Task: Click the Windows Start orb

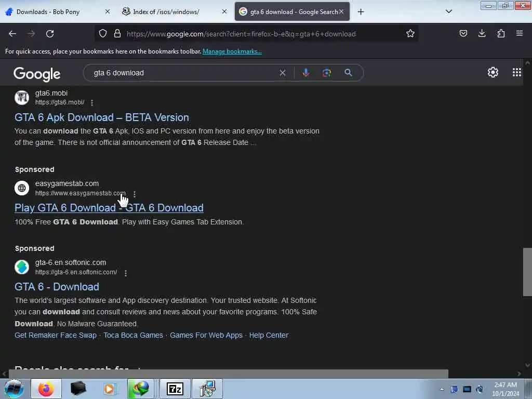Action: (14, 389)
